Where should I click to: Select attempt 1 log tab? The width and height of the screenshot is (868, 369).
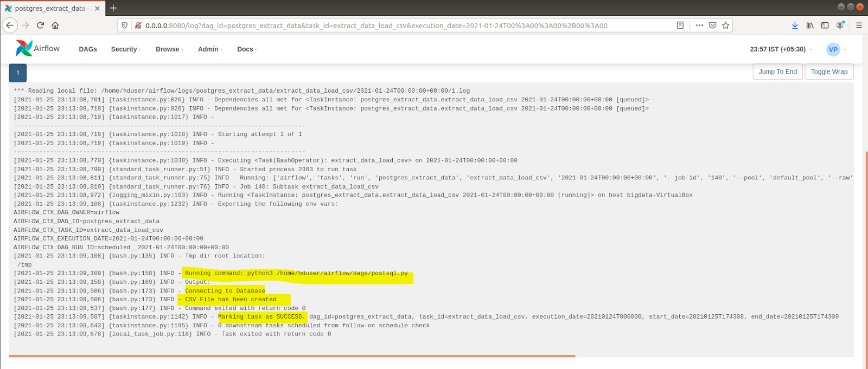tap(18, 73)
